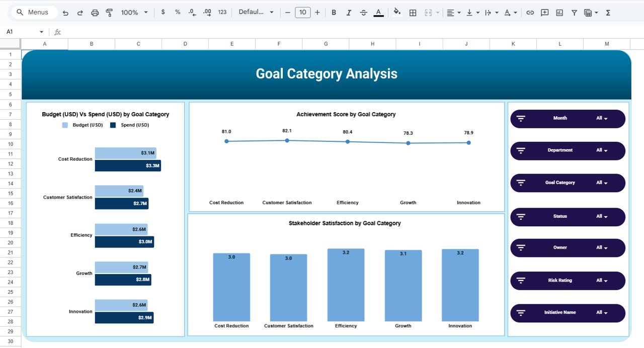The image size is (644, 348).
Task: Format as currency with dollar icon
Action: click(x=163, y=13)
